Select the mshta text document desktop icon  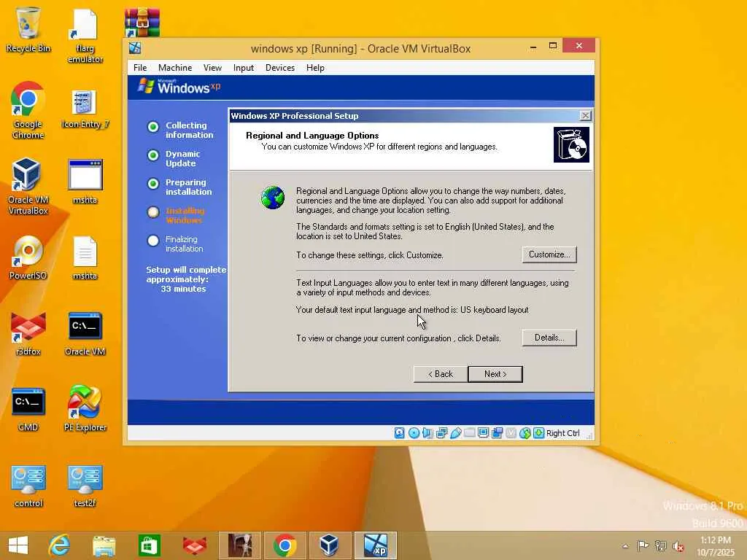click(85, 258)
